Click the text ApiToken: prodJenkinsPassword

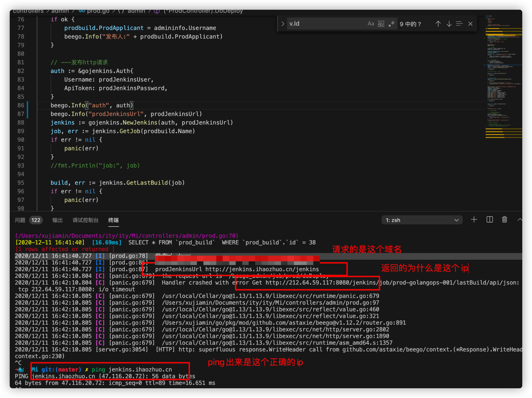(x=116, y=88)
